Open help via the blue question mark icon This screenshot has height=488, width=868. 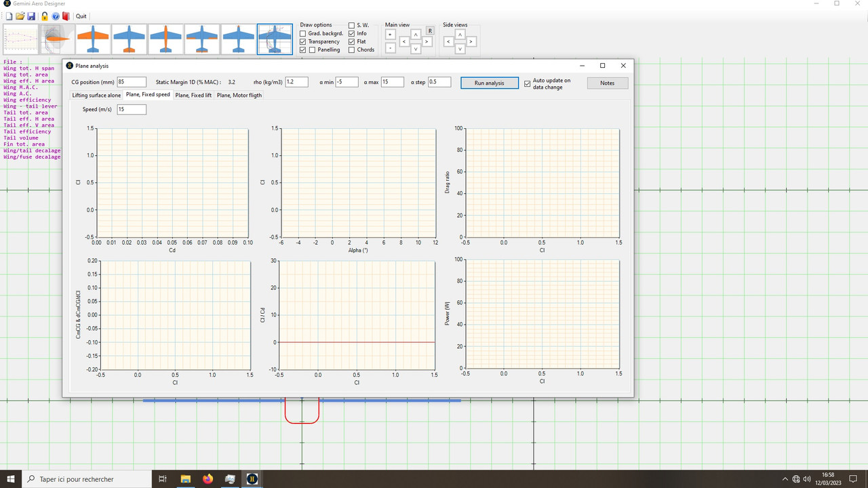point(56,16)
